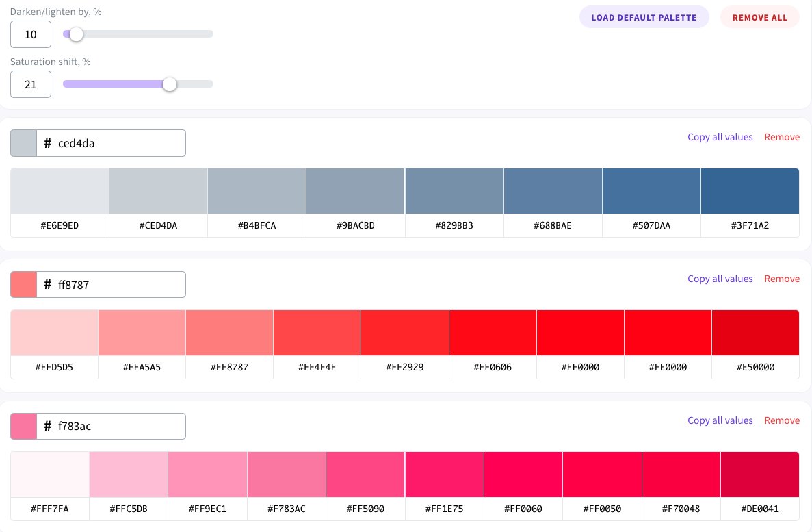The height and width of the screenshot is (532, 812).
Task: Select the #507DAA color swatch
Action: point(651,191)
